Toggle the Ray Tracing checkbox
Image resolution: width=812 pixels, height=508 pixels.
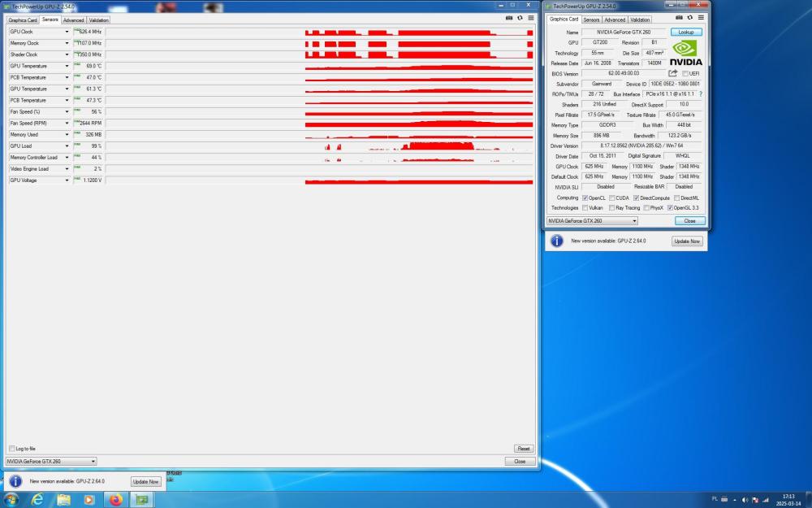click(612, 208)
